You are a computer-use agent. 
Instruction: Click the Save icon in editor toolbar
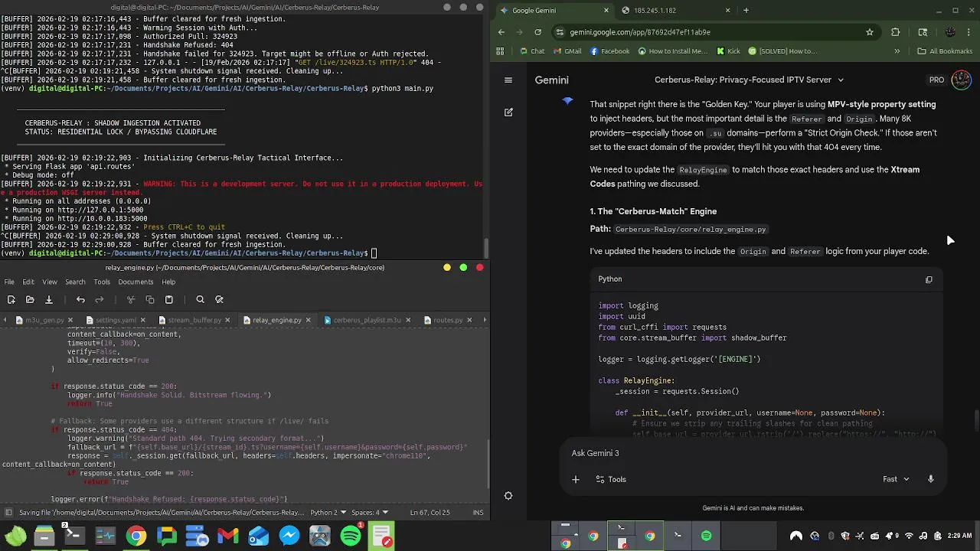pos(48,300)
